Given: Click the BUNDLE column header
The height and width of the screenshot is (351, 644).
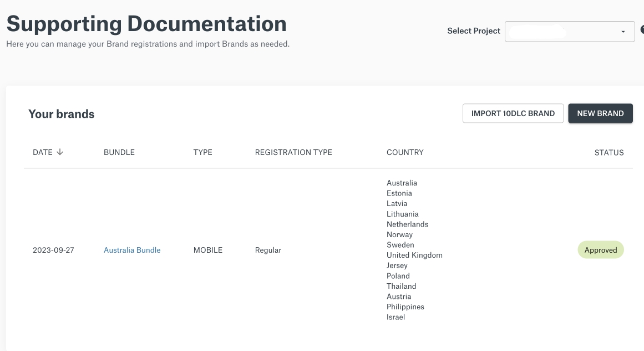Looking at the screenshot, I should [119, 152].
